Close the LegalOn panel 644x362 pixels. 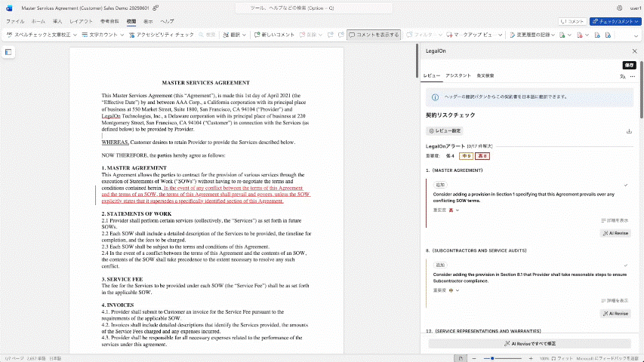(x=634, y=51)
